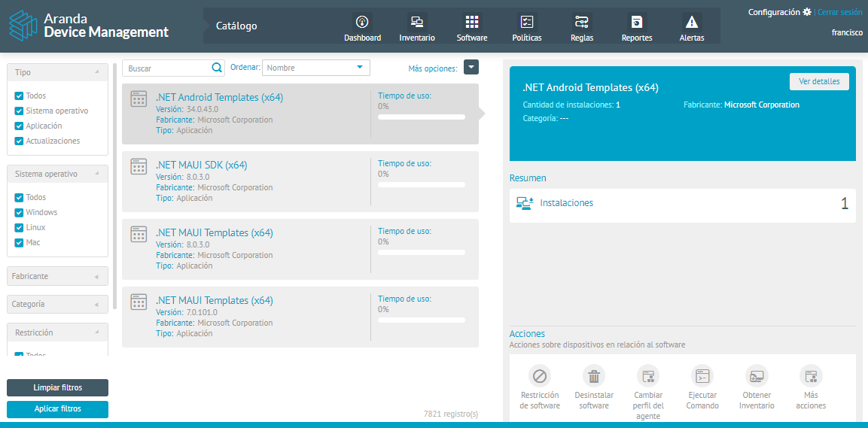Click Cambiar perfil del agente icon
The width and height of the screenshot is (868, 428).
tap(648, 377)
